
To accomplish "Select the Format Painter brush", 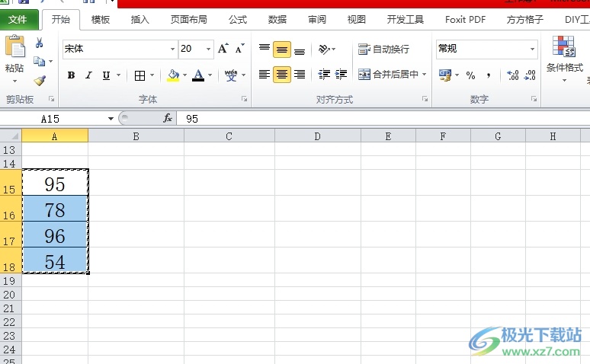I will pos(40,80).
